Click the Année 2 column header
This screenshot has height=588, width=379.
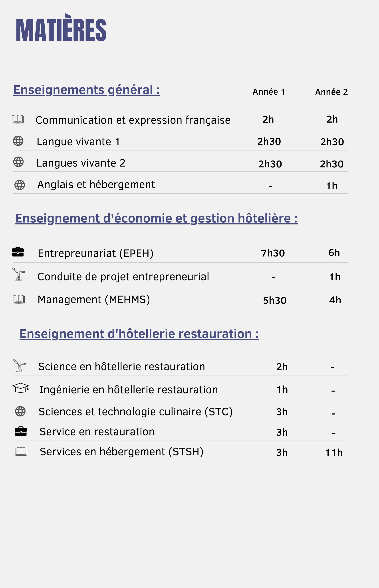tap(331, 92)
